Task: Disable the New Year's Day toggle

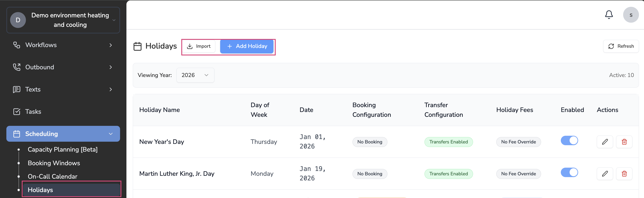Action: [x=569, y=141]
